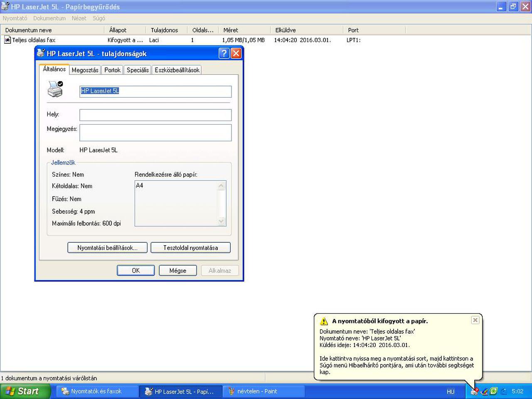The image size is (532, 399).
Task: Click the status bar text 1 dokumentum a nyomtatási várólistán
Action: coord(49,378)
